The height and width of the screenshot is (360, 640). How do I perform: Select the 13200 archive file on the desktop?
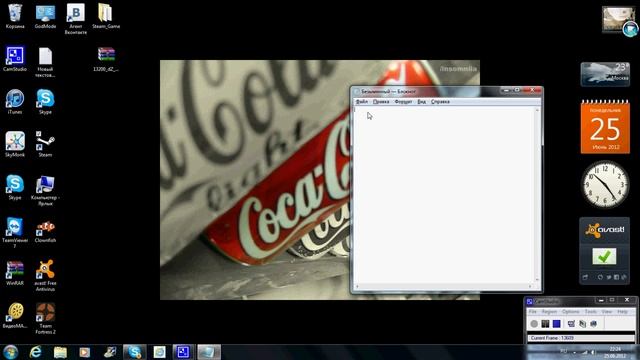click(x=106, y=59)
